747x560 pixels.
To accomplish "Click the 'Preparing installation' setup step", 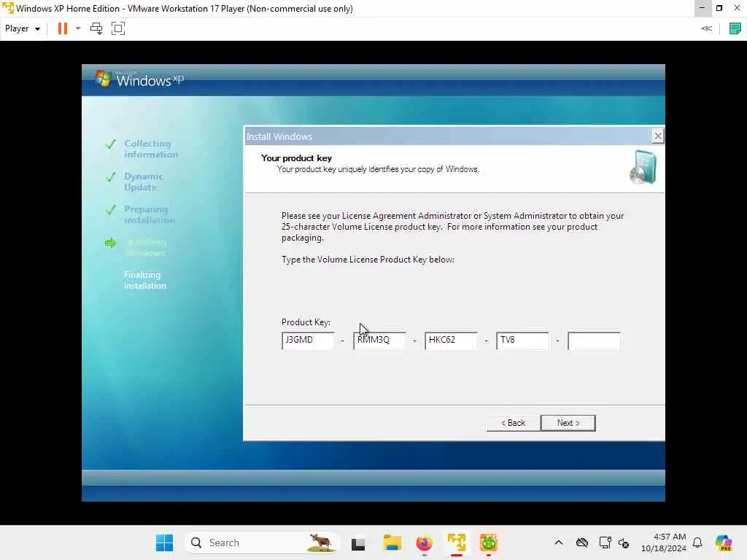I will click(149, 215).
